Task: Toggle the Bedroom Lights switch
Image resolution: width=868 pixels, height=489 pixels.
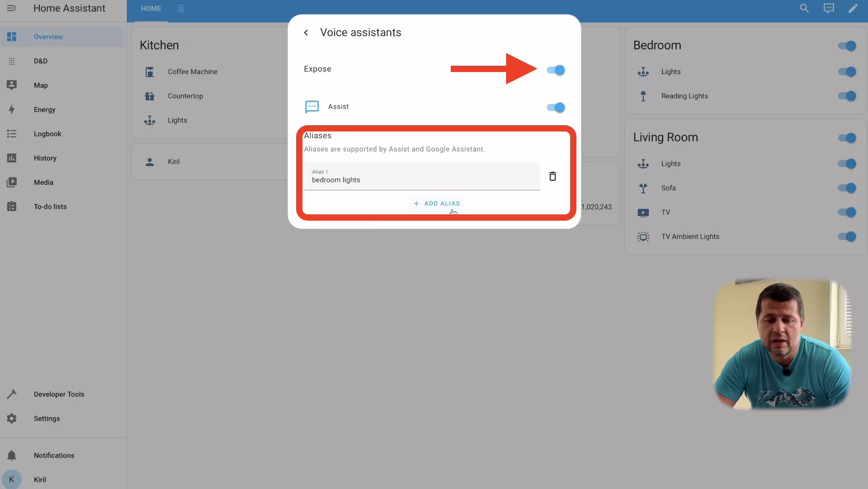Action: (x=847, y=72)
